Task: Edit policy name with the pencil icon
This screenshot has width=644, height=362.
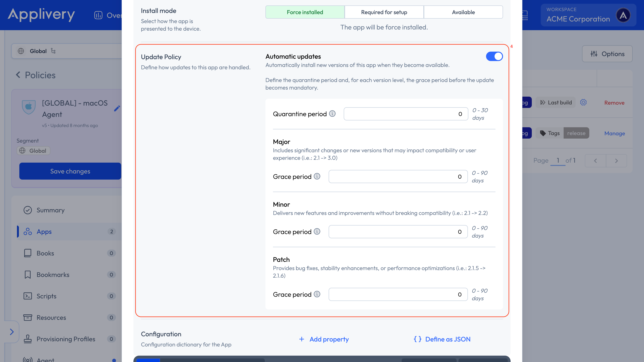Action: pos(117,108)
